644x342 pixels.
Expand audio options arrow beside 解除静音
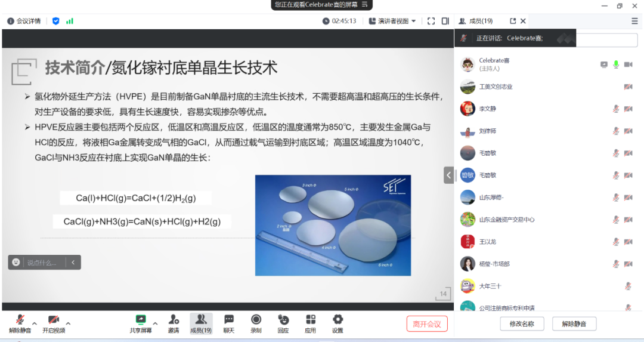point(35,323)
